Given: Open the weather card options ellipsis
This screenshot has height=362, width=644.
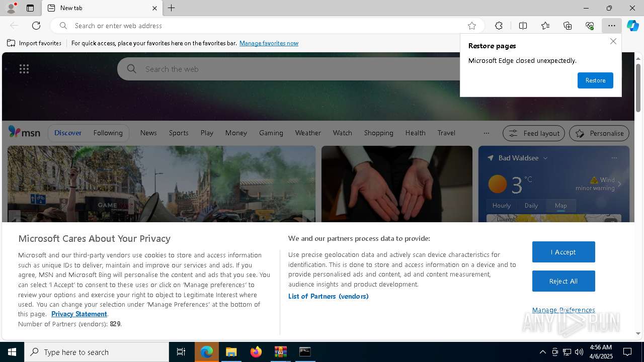Looking at the screenshot, I should (614, 158).
